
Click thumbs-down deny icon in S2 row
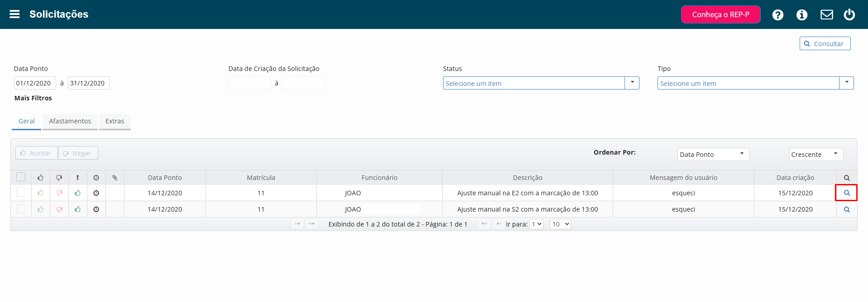coord(59,209)
